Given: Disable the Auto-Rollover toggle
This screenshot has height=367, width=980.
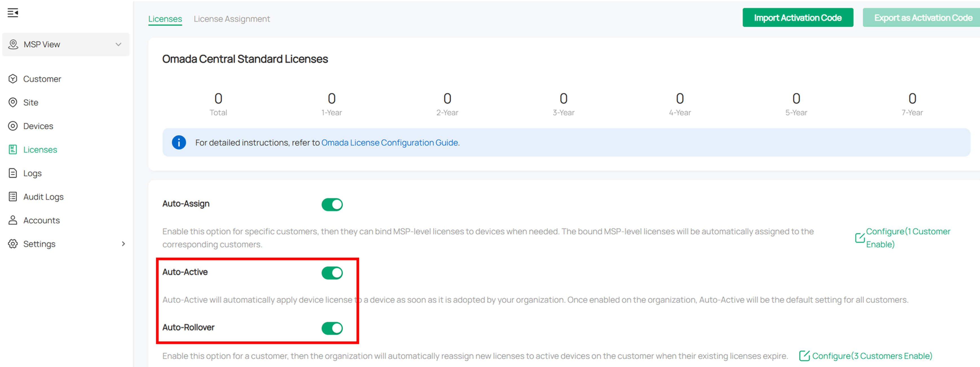Looking at the screenshot, I should (x=332, y=328).
